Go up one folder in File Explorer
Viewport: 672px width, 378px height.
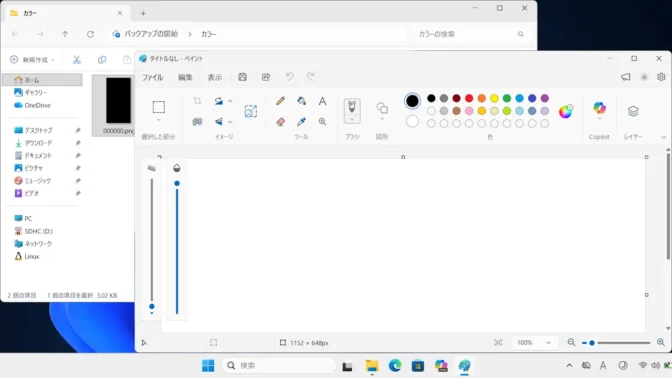(x=65, y=34)
